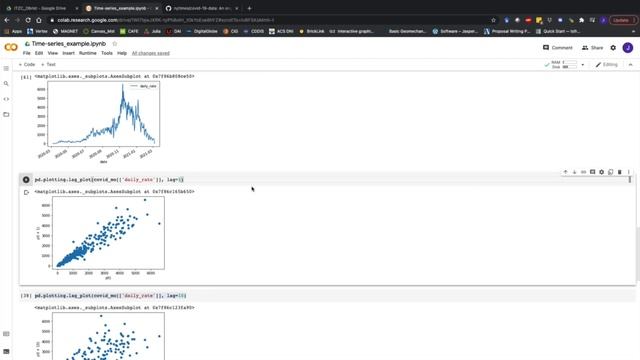This screenshot has width=640, height=360.
Task: Open the selected cell's editor settings gear
Action: pos(601,172)
